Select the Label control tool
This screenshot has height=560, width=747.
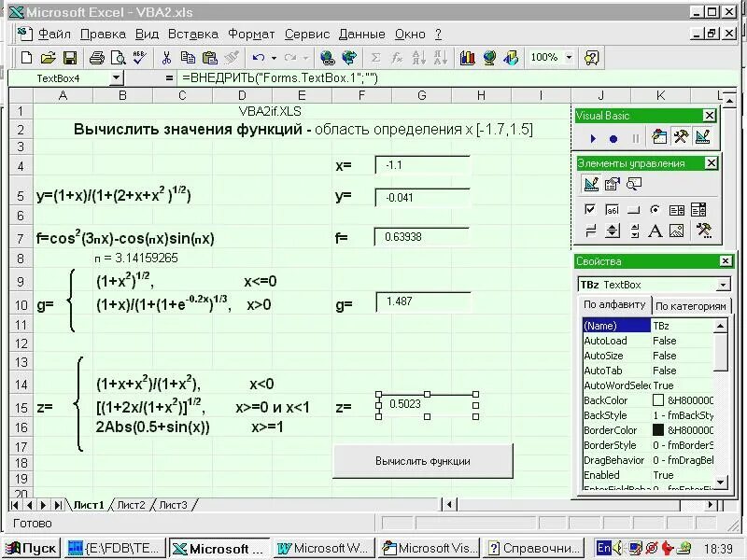pos(655,231)
